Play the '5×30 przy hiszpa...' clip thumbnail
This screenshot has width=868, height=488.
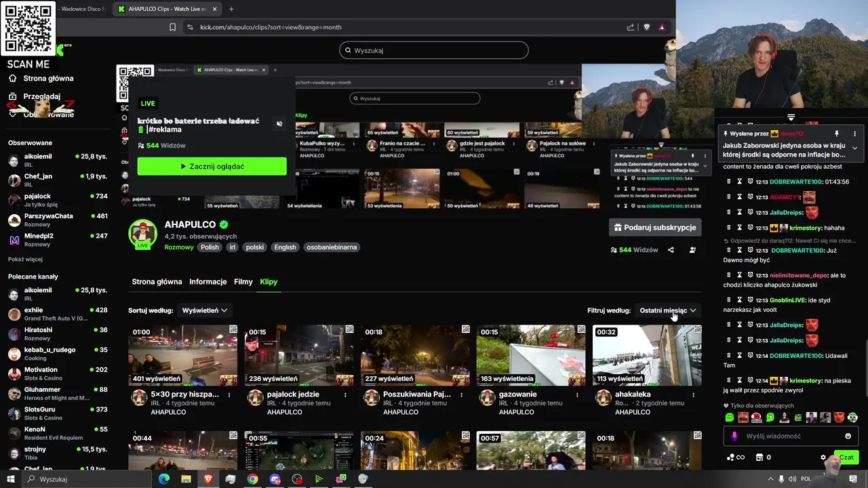pyautogui.click(x=182, y=355)
